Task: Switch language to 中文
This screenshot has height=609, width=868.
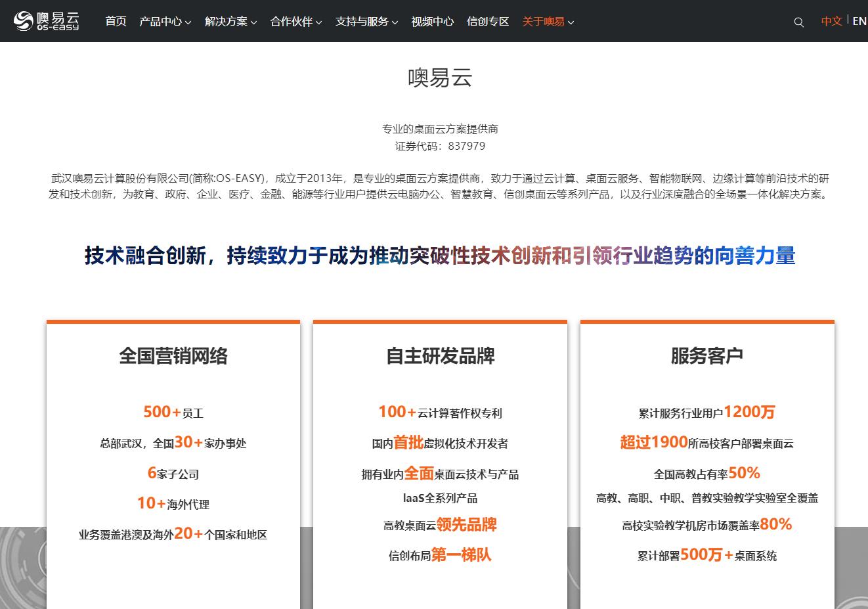Action: pos(831,21)
